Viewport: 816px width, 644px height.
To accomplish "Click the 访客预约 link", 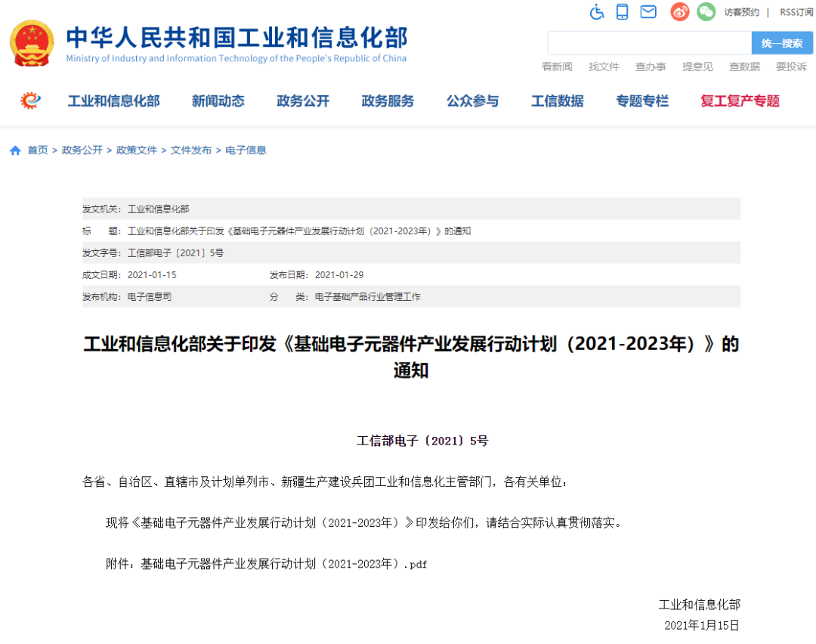I will pos(741,12).
